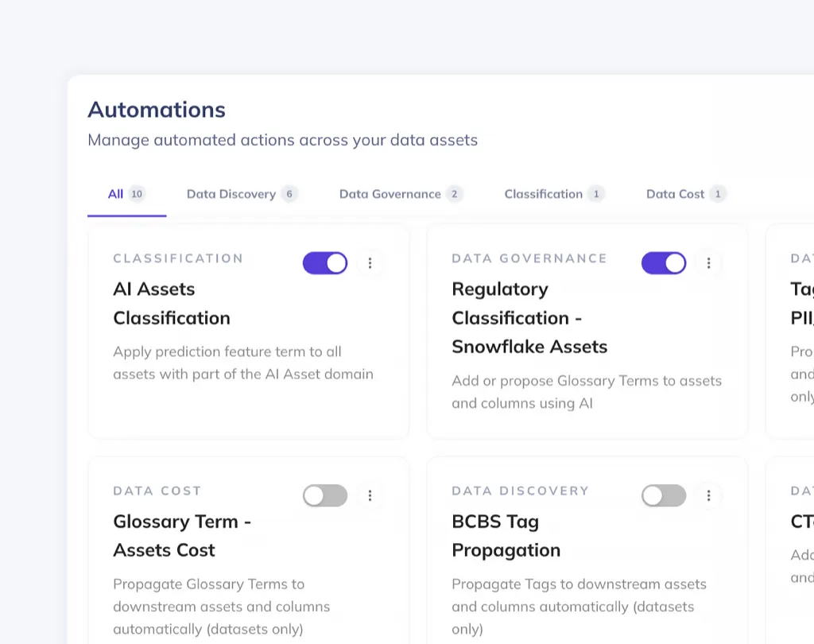Open the Regulatory Classification card's three-dot menu
814x644 pixels.
click(708, 263)
